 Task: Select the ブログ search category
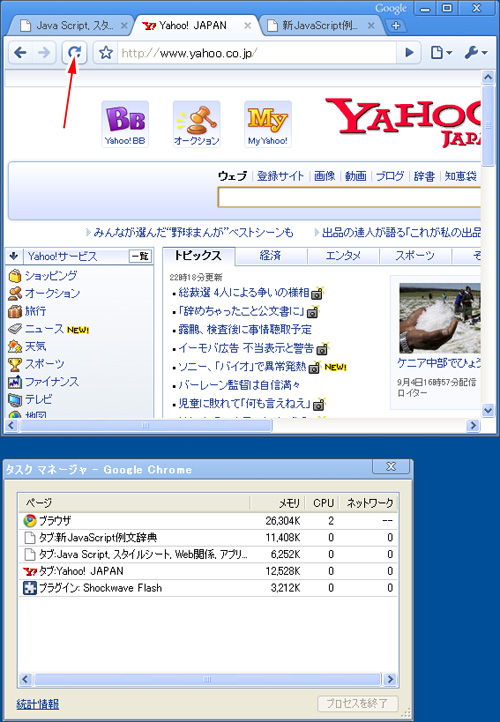coord(390,176)
